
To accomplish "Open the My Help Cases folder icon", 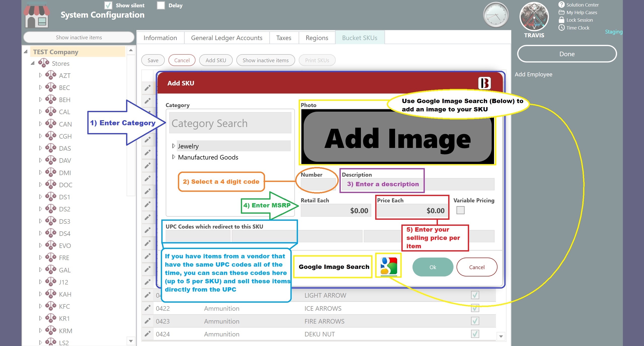I will click(561, 12).
